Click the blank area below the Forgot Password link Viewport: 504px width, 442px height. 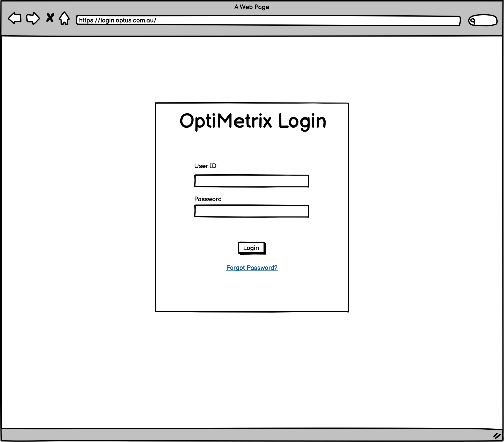tap(252, 291)
